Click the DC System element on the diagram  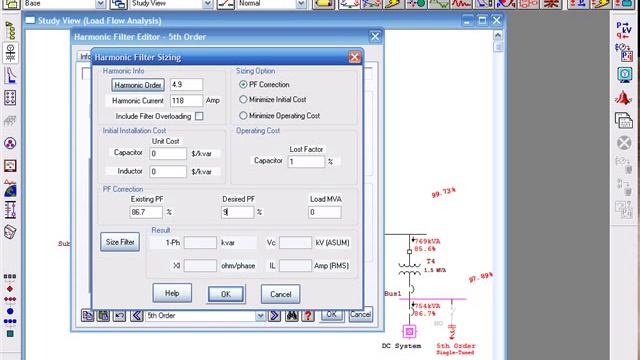[409, 331]
